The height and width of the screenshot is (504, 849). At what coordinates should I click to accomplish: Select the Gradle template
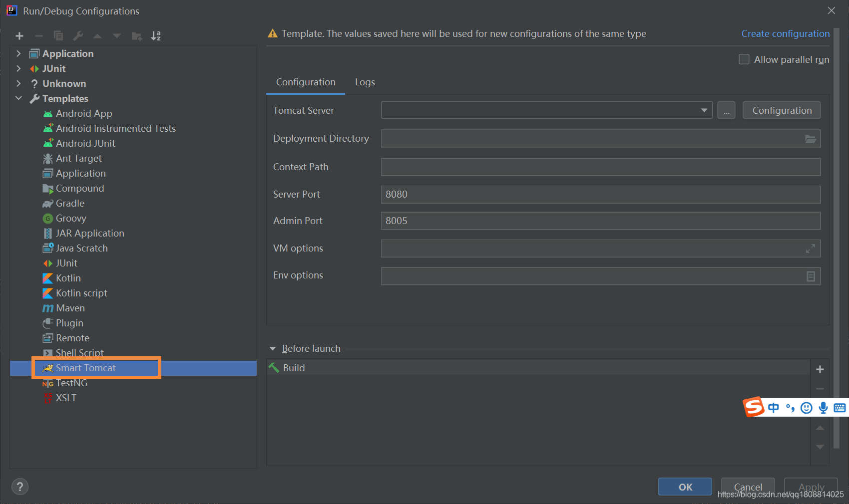[x=70, y=204]
